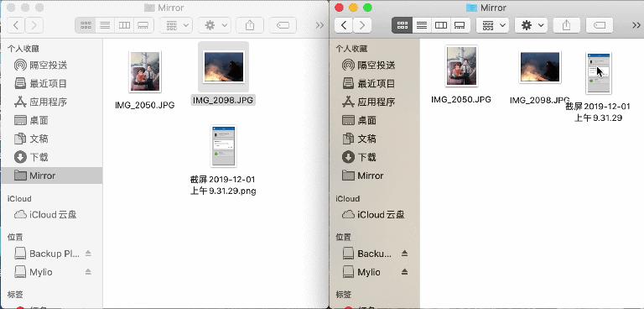
Task: Switch right window to icon view
Action: (402, 25)
